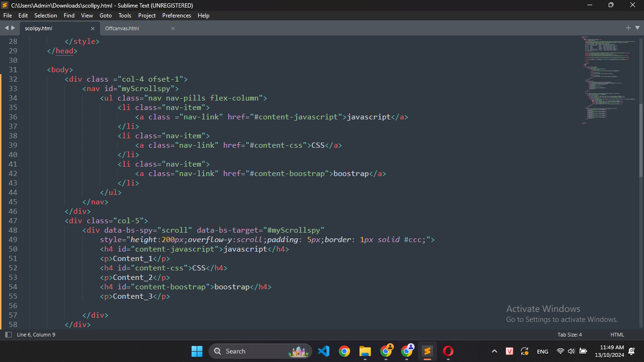The width and height of the screenshot is (644, 362).
Task: Change the HTML syntax selector
Action: (617, 335)
